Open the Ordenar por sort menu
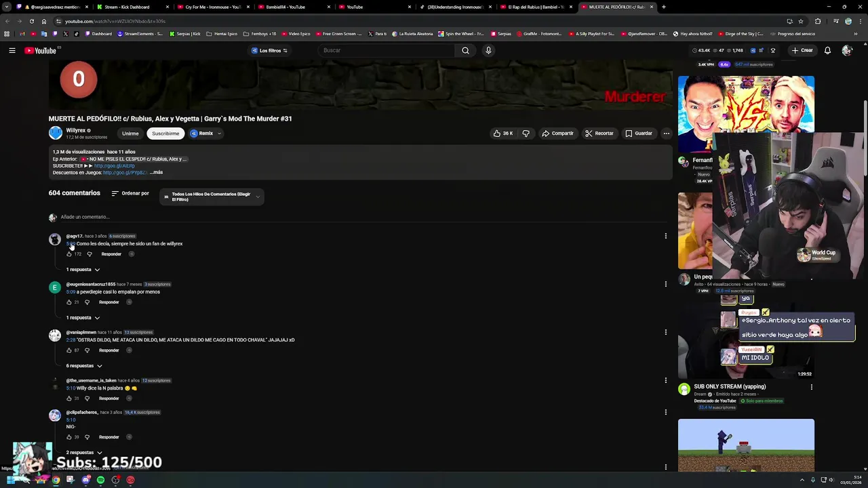Image resolution: width=868 pixels, height=488 pixels. coord(130,193)
